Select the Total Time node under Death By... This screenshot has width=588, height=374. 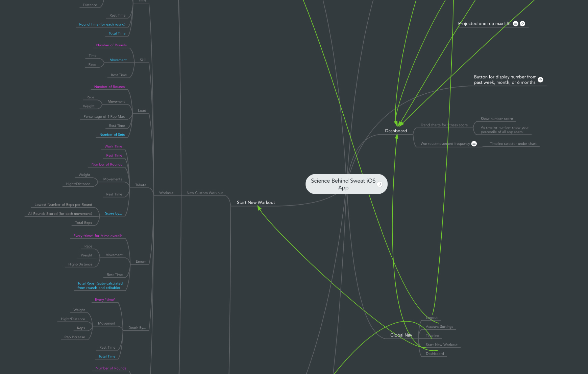(107, 356)
